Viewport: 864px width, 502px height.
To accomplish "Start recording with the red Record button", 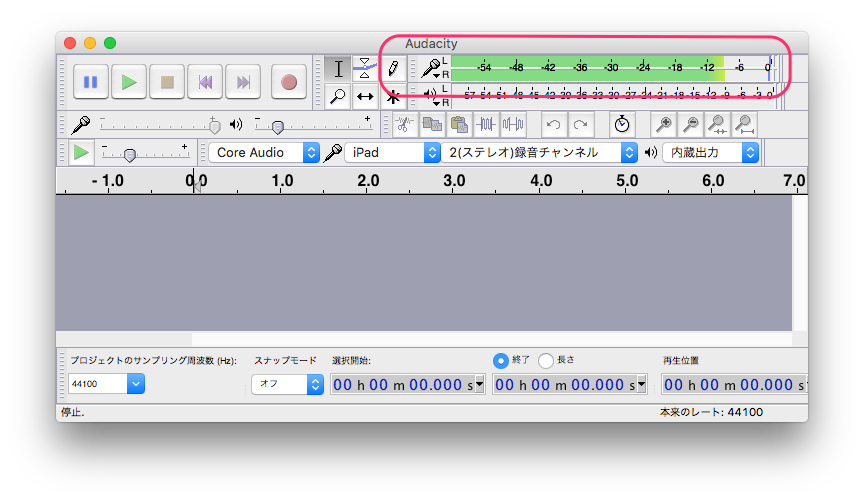I will 289,82.
